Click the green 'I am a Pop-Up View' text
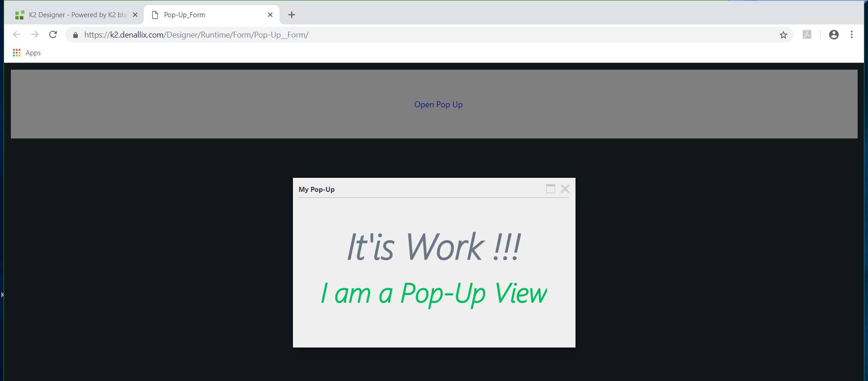 click(434, 294)
